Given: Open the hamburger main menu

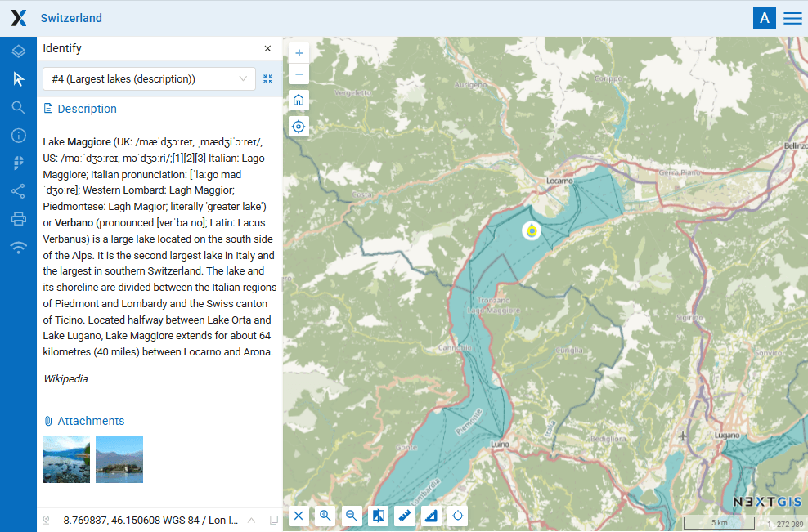Looking at the screenshot, I should coord(792,18).
